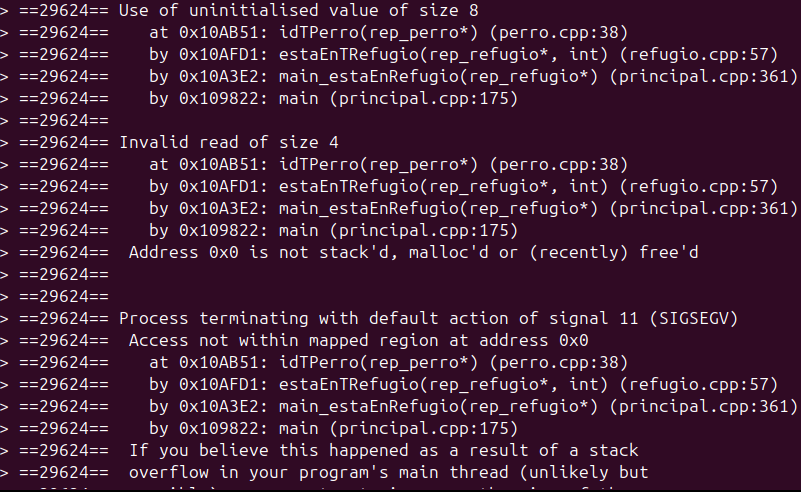Click the last principal.cpp:175 reference
The height and width of the screenshot is (492, 801).
(x=423, y=429)
